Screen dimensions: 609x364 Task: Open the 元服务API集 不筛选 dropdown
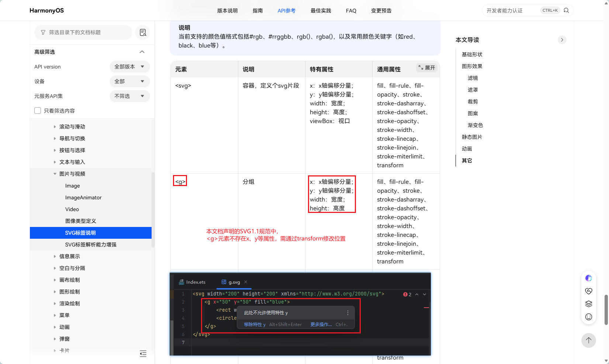(129, 96)
